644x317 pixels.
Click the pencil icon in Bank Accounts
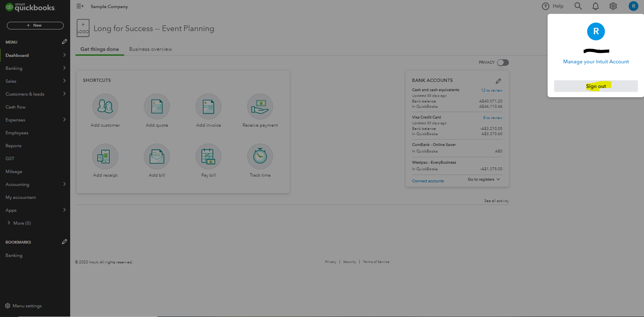(x=498, y=81)
